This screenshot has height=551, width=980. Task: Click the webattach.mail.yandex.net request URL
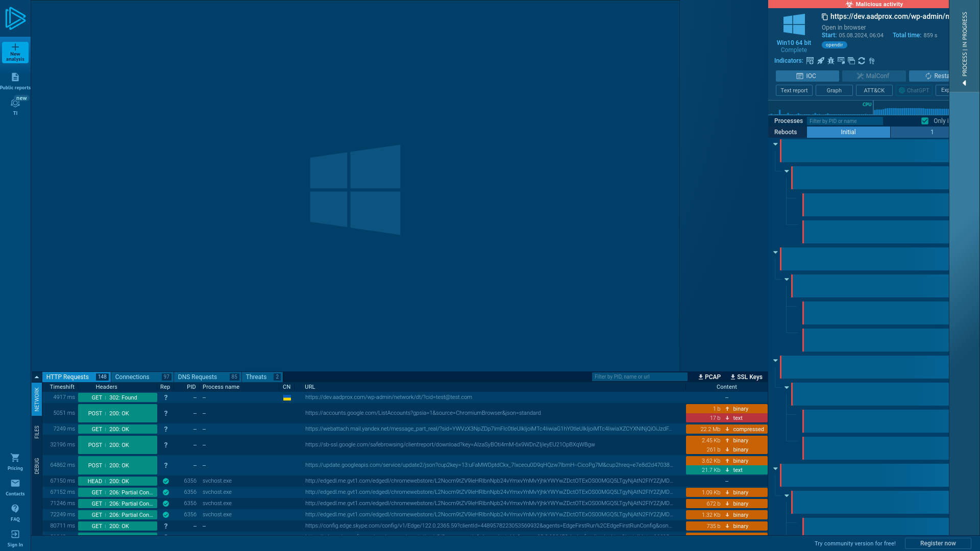(488, 429)
